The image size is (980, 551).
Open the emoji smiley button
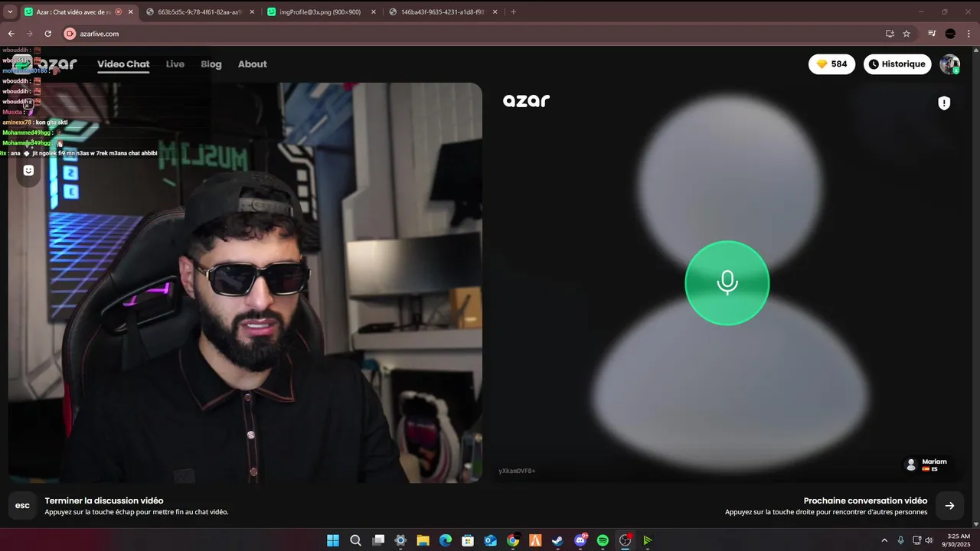pyautogui.click(x=28, y=171)
